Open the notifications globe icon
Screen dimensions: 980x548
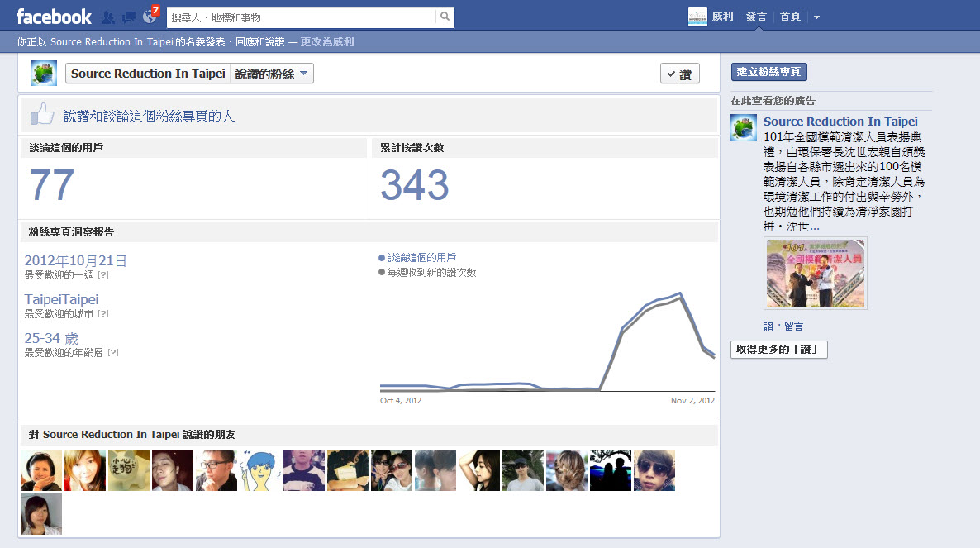(150, 17)
